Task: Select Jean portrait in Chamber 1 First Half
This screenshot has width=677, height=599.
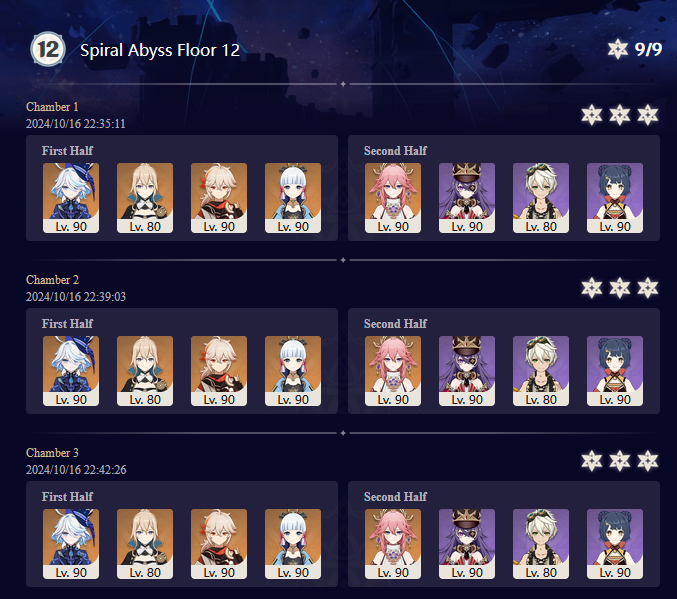Action: pyautogui.click(x=145, y=198)
